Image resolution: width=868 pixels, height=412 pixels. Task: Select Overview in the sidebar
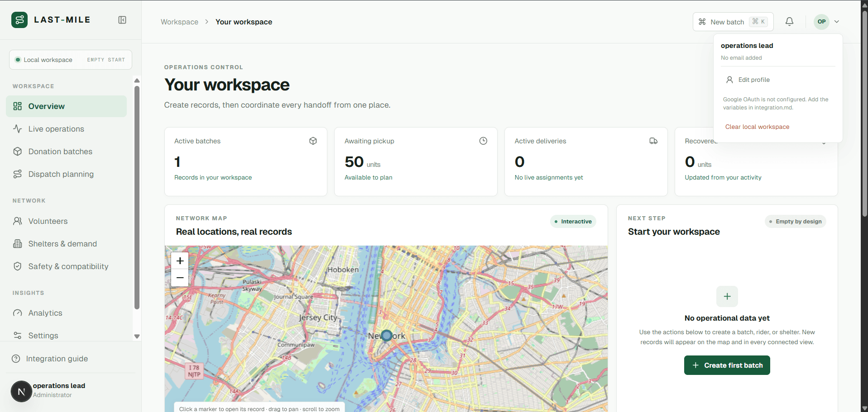67,106
